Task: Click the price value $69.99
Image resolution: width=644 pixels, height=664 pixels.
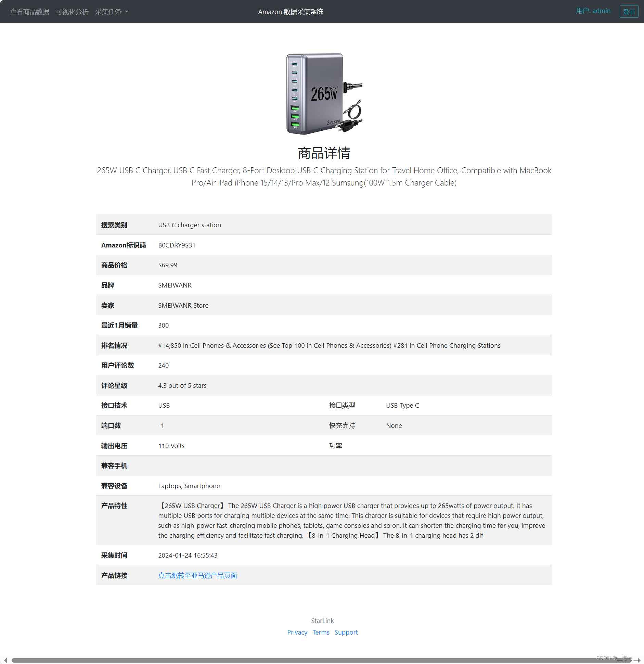Action: coord(168,265)
